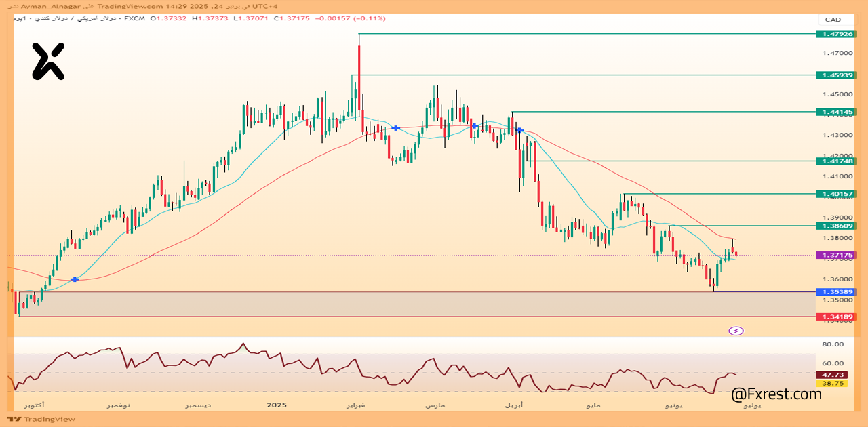
Task: Click the blue 1.35389 support label
Action: click(837, 292)
